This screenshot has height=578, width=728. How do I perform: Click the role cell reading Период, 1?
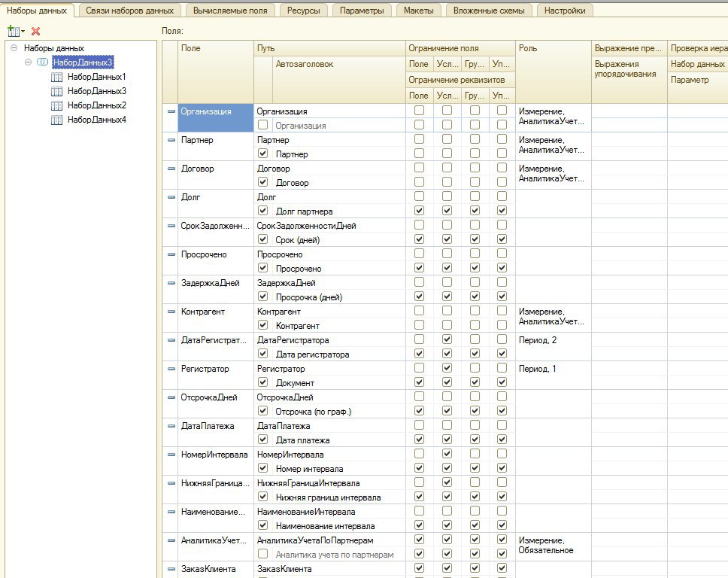(553, 376)
